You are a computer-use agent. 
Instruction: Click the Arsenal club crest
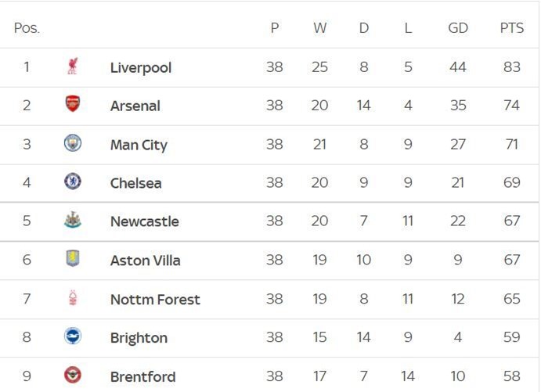point(73,104)
